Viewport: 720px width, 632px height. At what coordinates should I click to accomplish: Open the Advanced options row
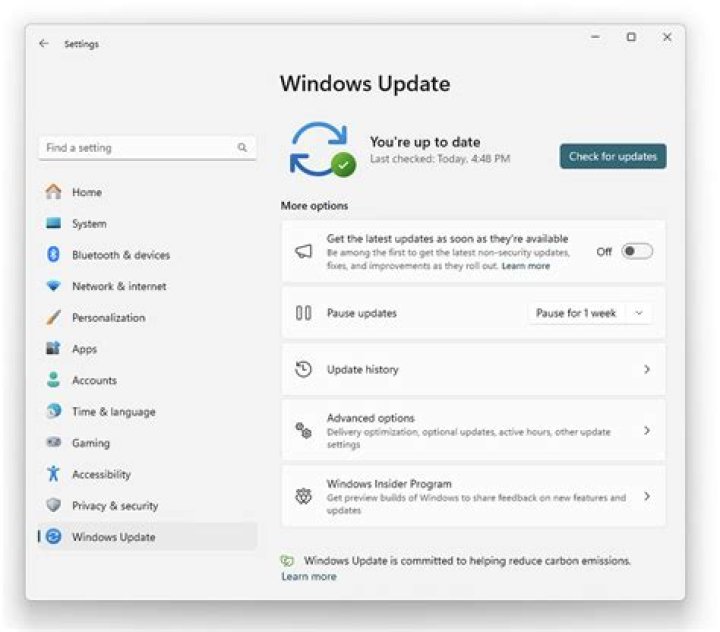(x=473, y=430)
